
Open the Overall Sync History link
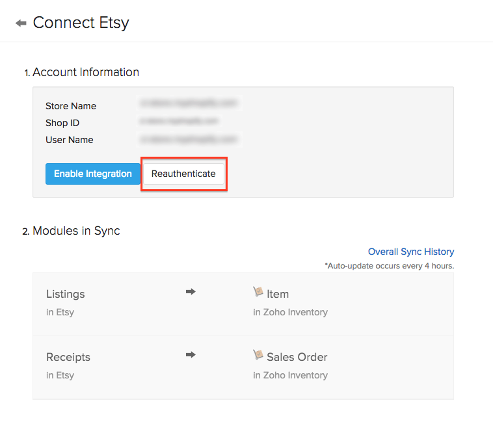[x=411, y=252]
